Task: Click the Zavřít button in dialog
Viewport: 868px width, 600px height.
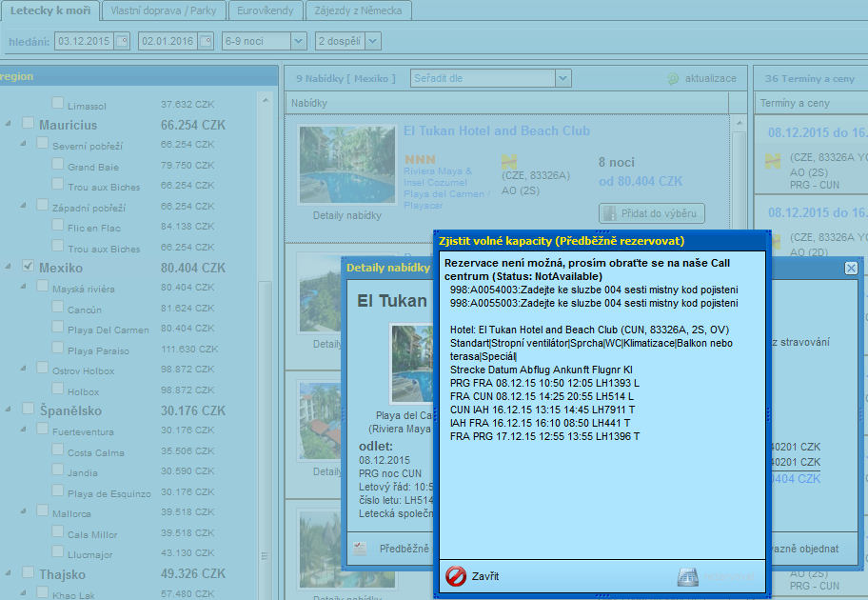Action: tap(473, 576)
